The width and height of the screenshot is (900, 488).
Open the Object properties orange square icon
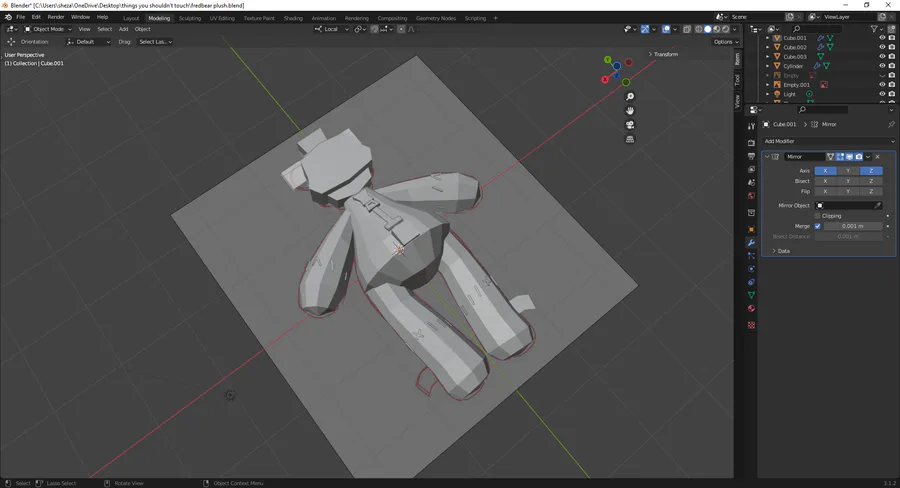[751, 229]
